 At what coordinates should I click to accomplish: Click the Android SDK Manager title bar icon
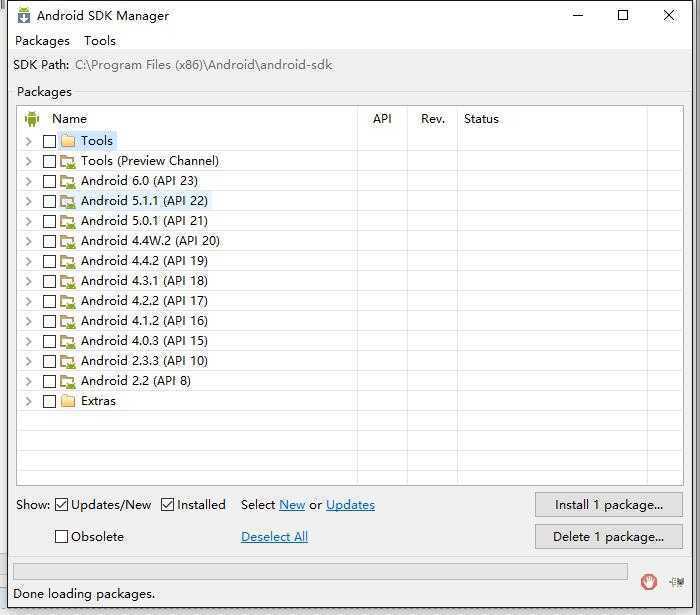[x=24, y=15]
